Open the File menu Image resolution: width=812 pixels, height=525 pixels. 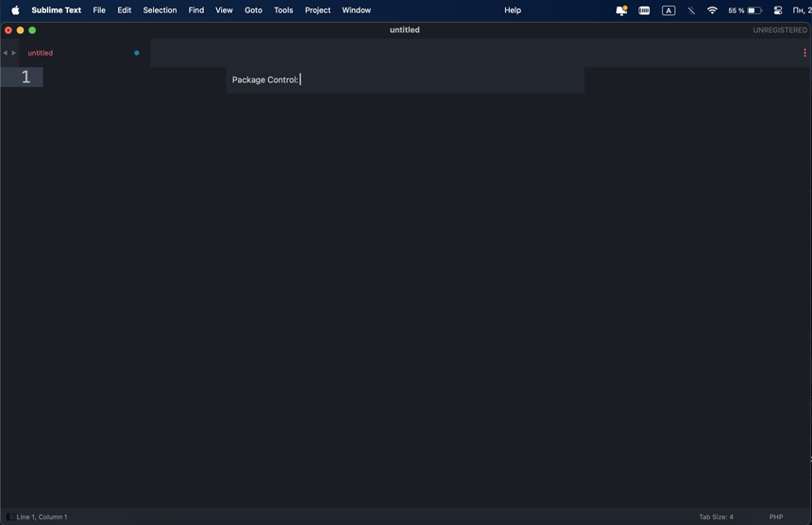coord(99,10)
